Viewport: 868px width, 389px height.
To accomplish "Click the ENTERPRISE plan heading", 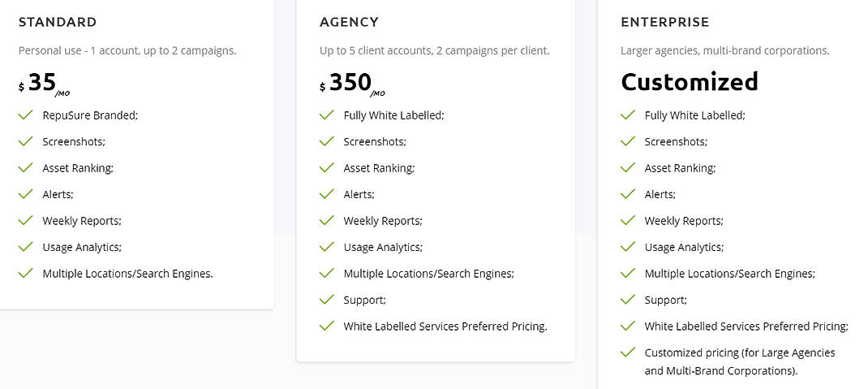I will pyautogui.click(x=664, y=22).
